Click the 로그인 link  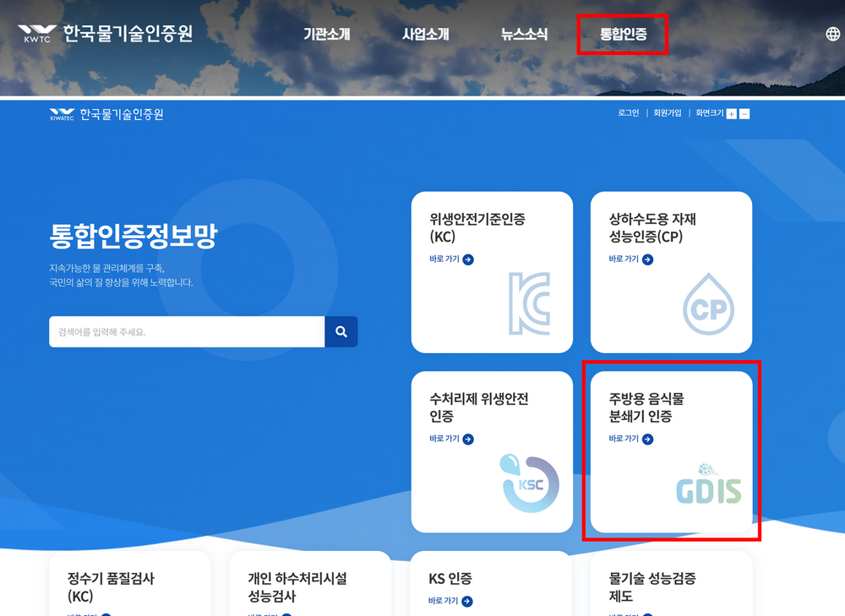pyautogui.click(x=628, y=113)
